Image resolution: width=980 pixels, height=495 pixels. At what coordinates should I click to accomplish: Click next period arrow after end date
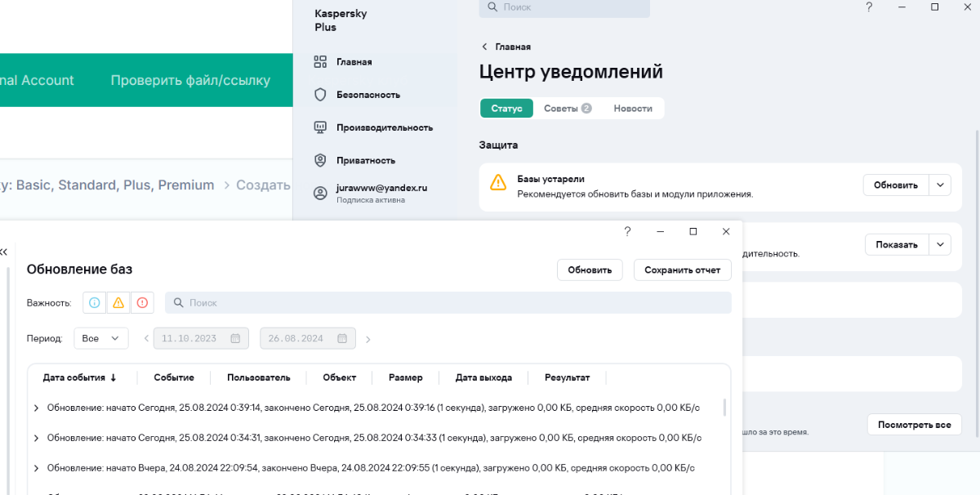point(367,339)
